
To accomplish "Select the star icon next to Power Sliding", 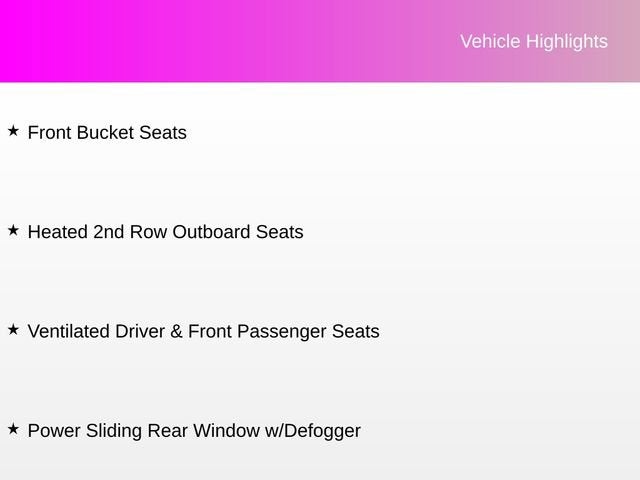I will [x=13, y=430].
